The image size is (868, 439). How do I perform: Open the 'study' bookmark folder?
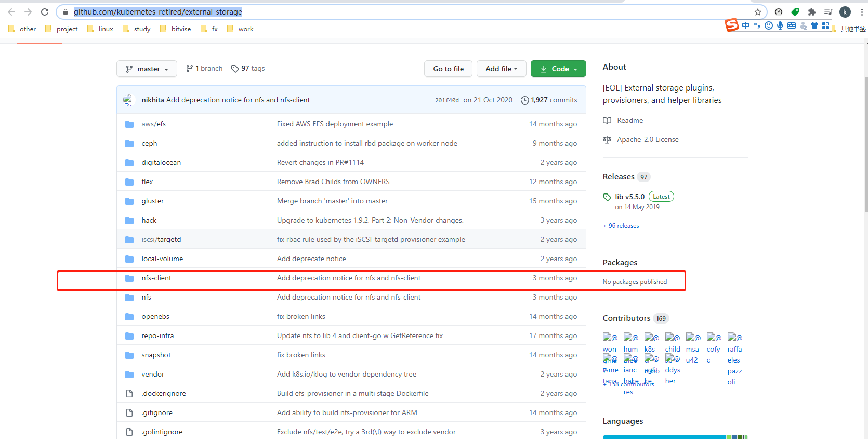(137, 29)
